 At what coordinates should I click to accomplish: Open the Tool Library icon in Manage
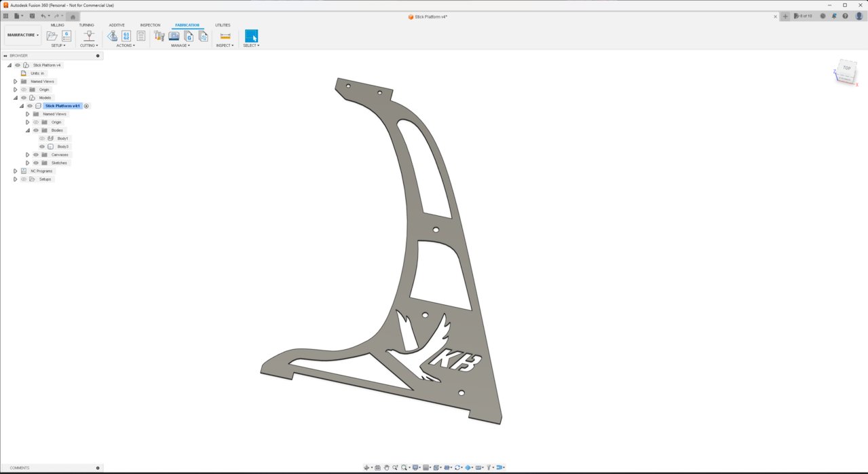(x=159, y=36)
